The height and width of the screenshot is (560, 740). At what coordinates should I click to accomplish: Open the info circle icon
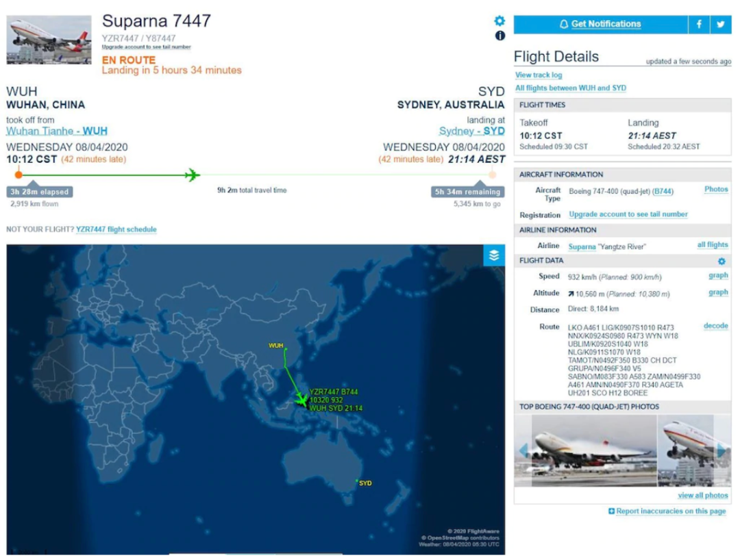pyautogui.click(x=500, y=36)
